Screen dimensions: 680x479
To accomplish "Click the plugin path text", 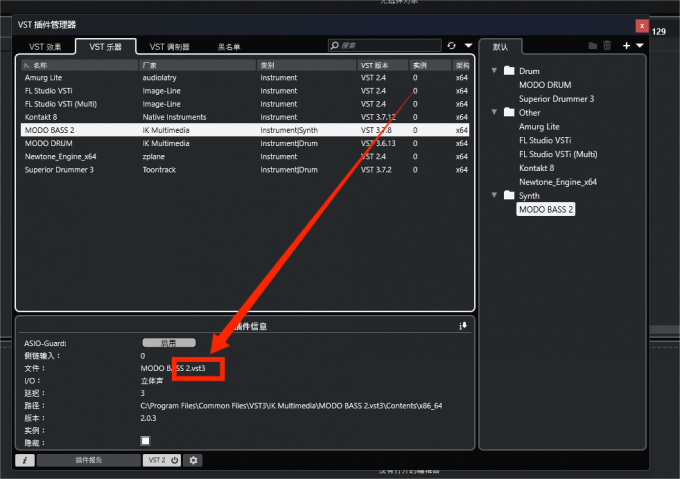I will [291, 406].
